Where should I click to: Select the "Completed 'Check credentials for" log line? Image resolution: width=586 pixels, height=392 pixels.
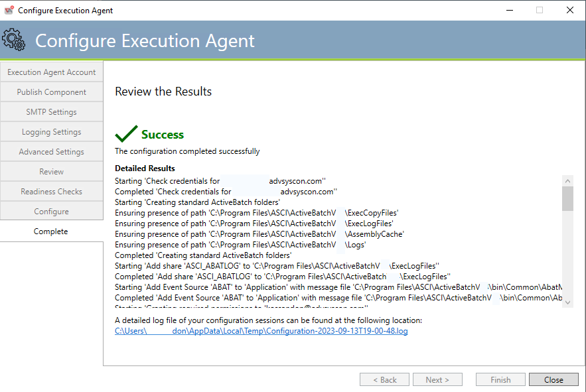(x=226, y=191)
